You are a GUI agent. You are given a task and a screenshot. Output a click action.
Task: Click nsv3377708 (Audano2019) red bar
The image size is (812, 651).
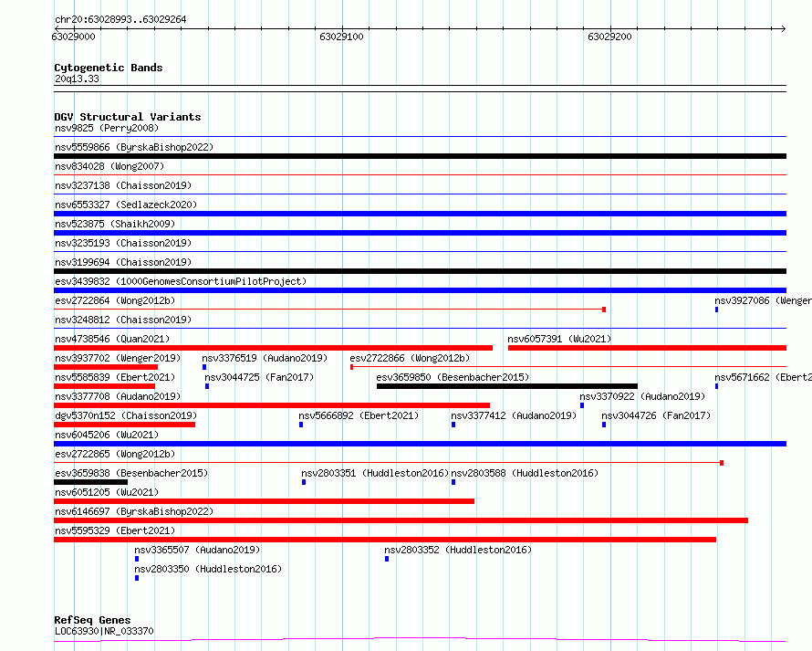coord(272,405)
